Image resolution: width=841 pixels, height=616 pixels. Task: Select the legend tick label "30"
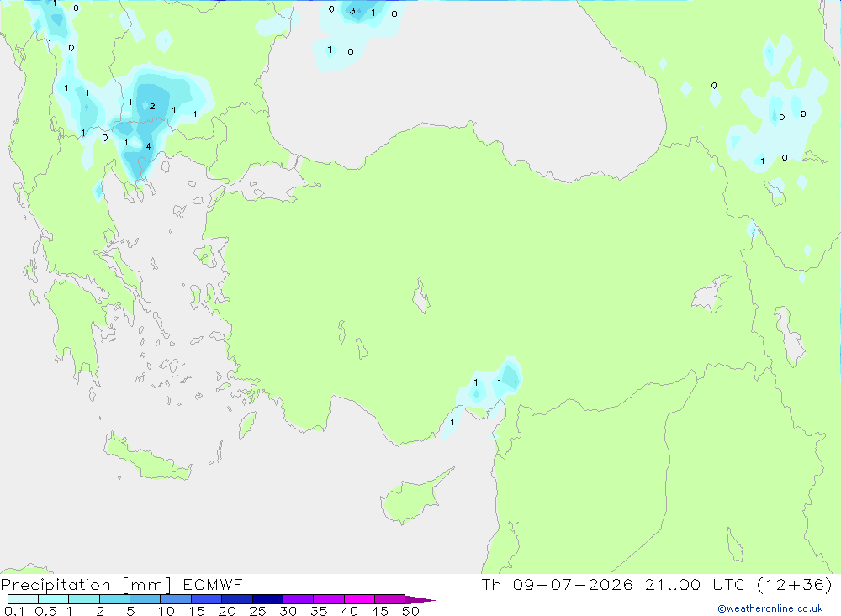[288, 611]
